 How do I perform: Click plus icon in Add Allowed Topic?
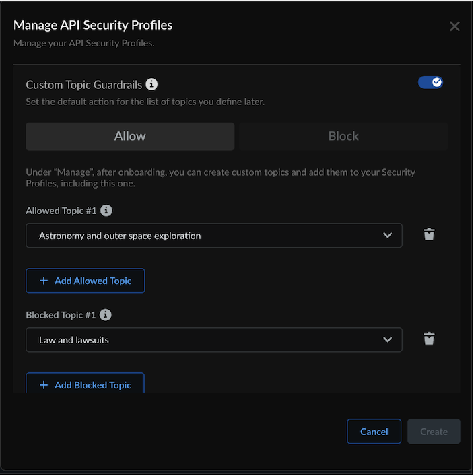point(44,281)
